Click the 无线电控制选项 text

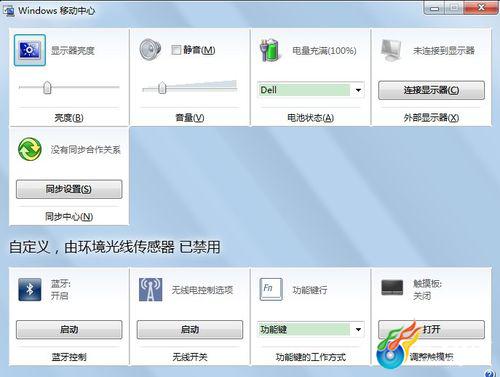coord(202,290)
